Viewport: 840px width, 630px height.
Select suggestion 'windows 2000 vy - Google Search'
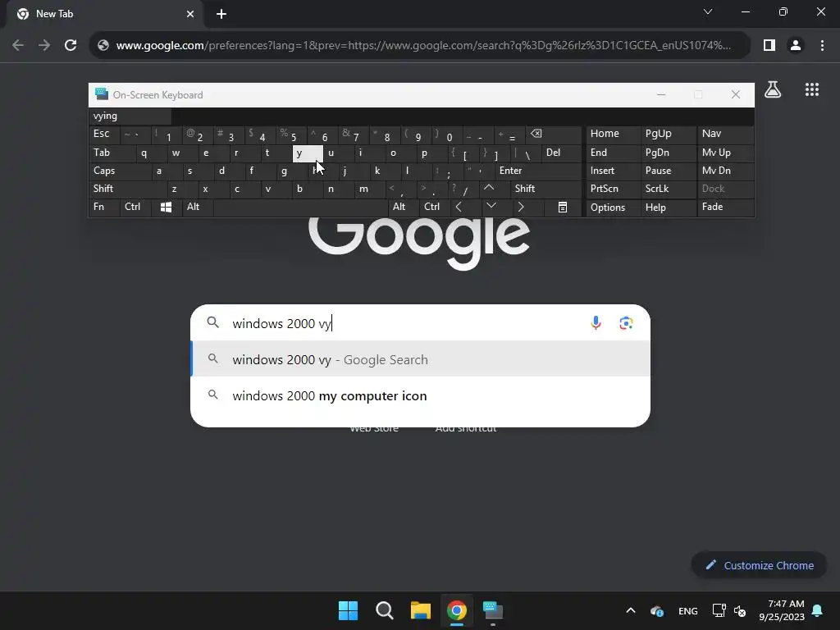(x=421, y=359)
